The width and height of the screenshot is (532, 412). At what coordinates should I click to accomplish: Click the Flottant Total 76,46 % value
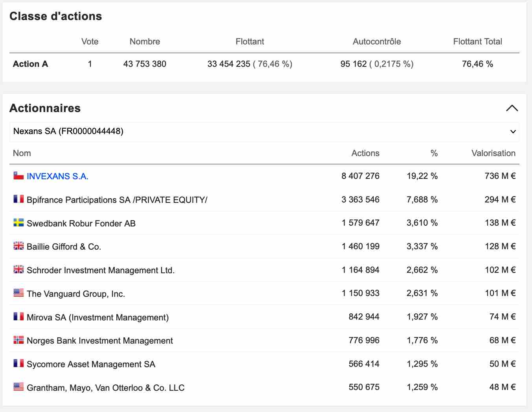(x=477, y=64)
